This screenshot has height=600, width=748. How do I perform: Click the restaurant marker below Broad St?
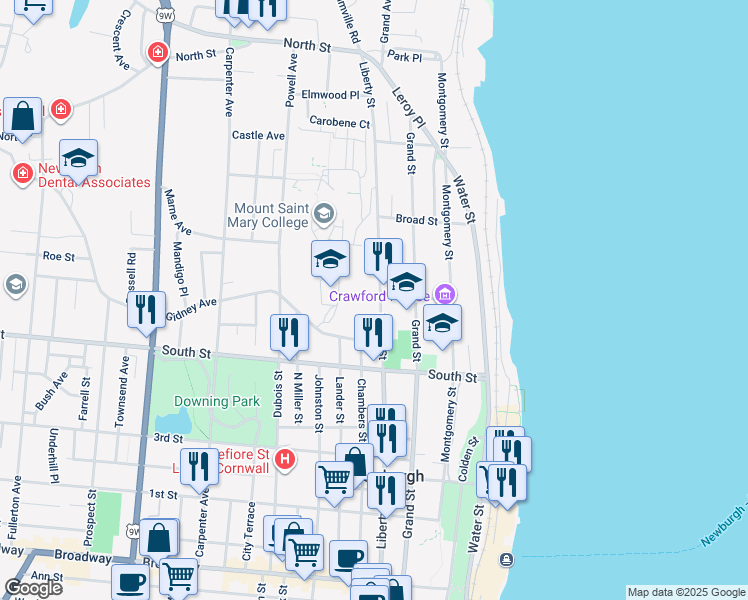coord(383,257)
